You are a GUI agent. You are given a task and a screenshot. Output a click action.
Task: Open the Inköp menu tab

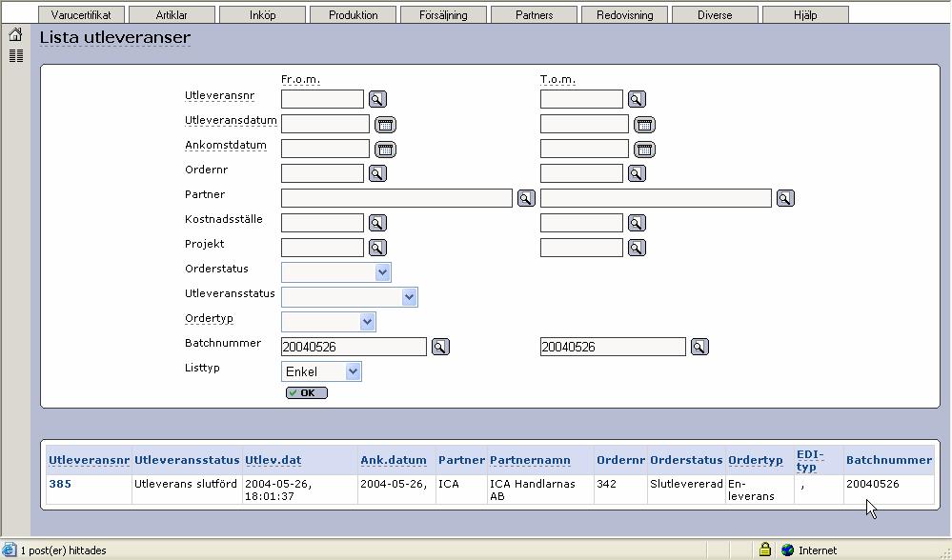[262, 14]
